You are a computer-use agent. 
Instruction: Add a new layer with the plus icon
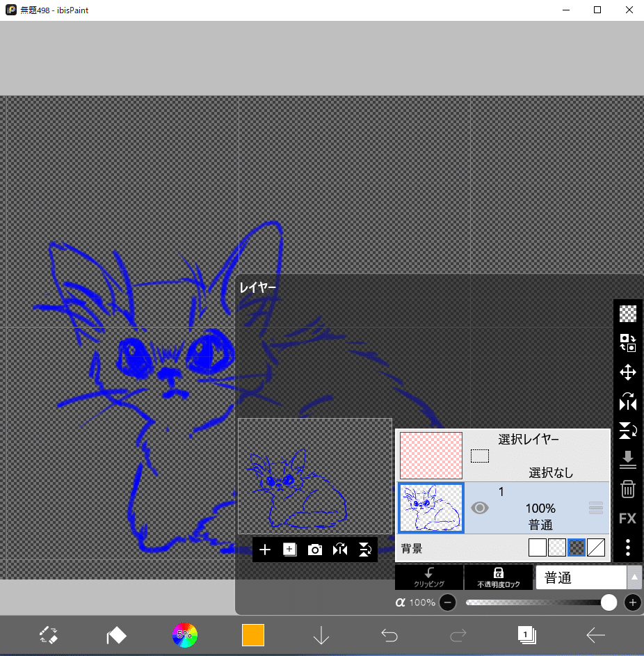coord(264,549)
